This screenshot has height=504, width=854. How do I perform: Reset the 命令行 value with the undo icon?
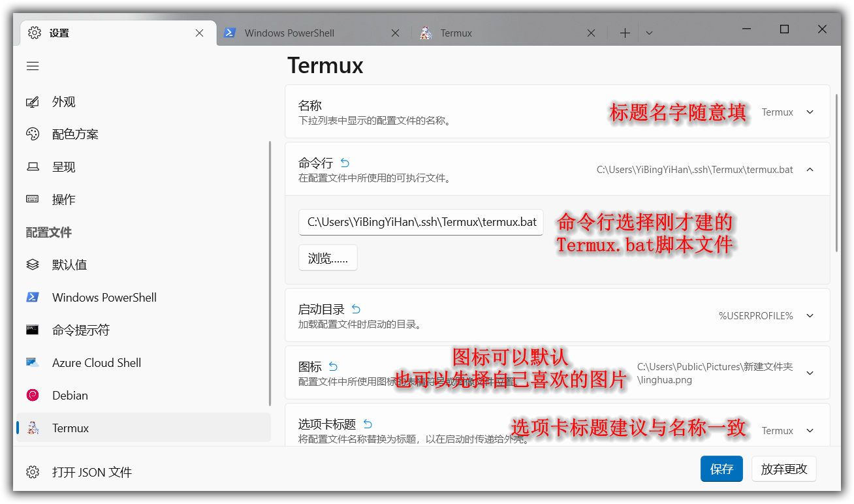click(345, 163)
